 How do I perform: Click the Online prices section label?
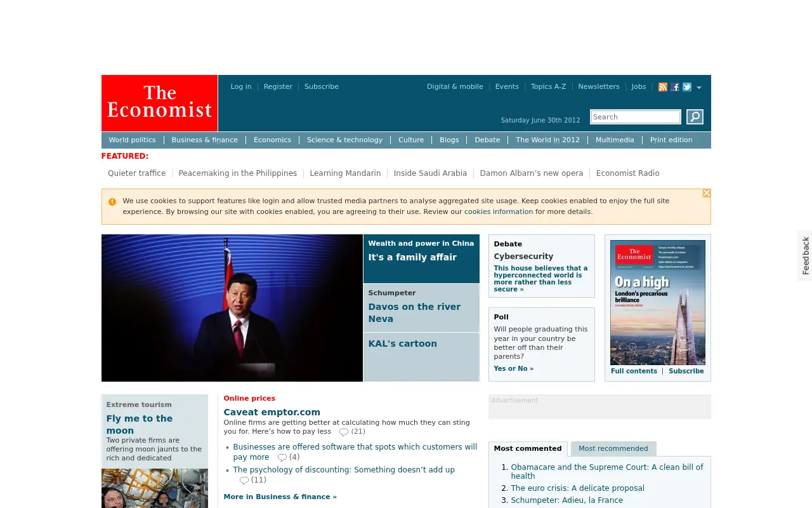click(x=249, y=399)
